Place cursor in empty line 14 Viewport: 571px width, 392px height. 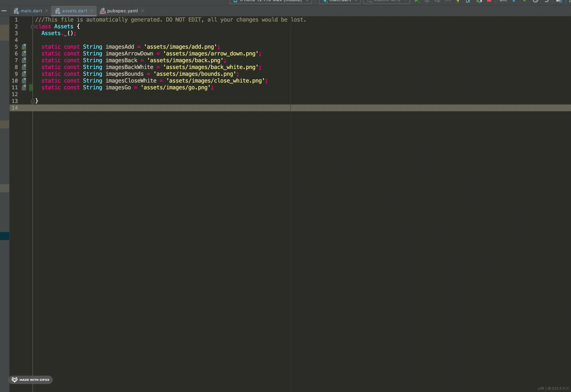pos(147,108)
